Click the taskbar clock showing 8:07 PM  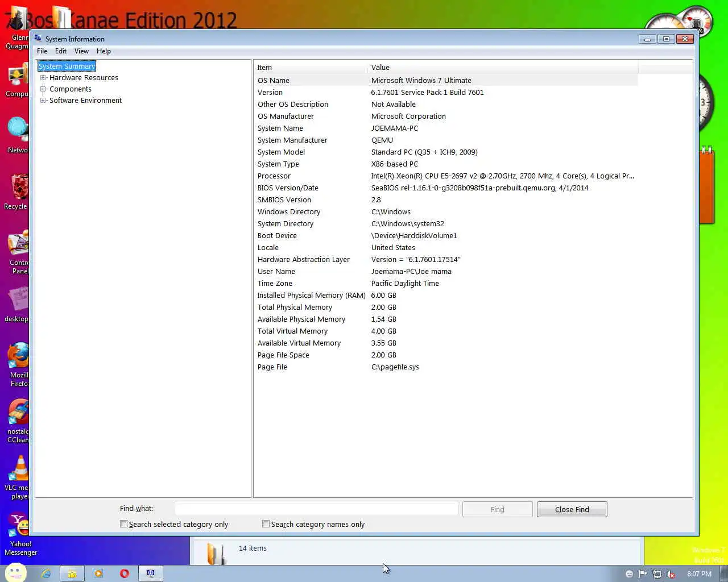click(x=699, y=574)
